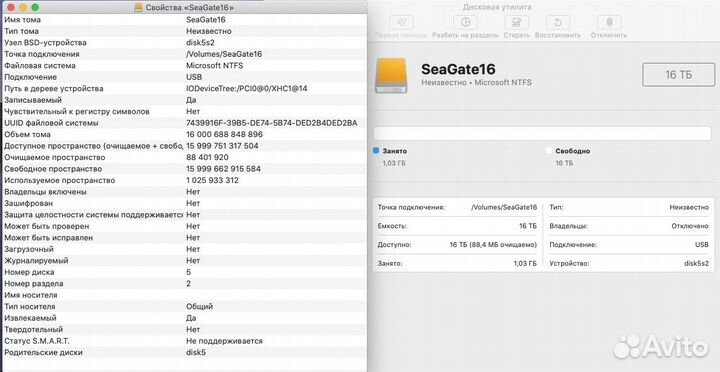The image size is (720, 372).
Task: Select the Номер раздела row
Action: (x=184, y=284)
